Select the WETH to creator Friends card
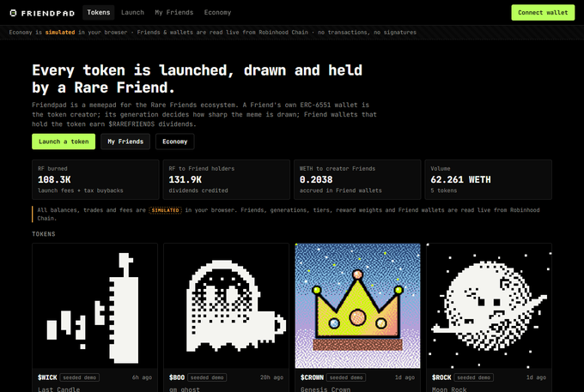This screenshot has width=584, height=392. click(357, 179)
